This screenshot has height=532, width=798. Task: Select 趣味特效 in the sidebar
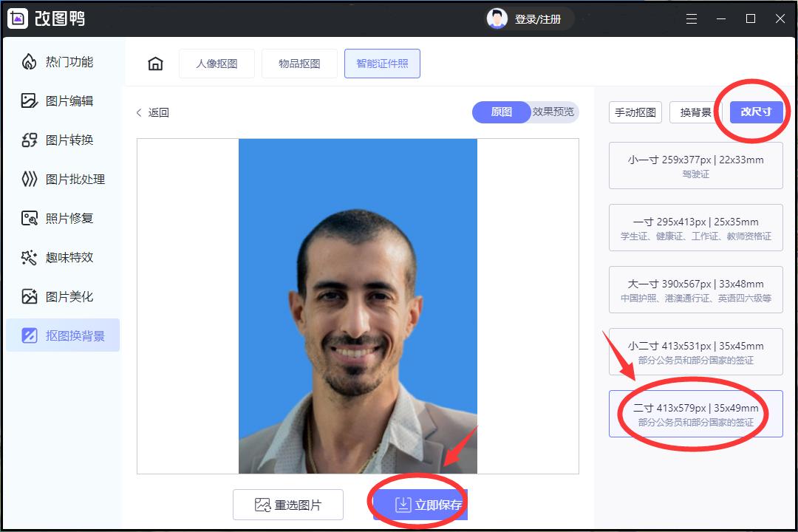[63, 257]
